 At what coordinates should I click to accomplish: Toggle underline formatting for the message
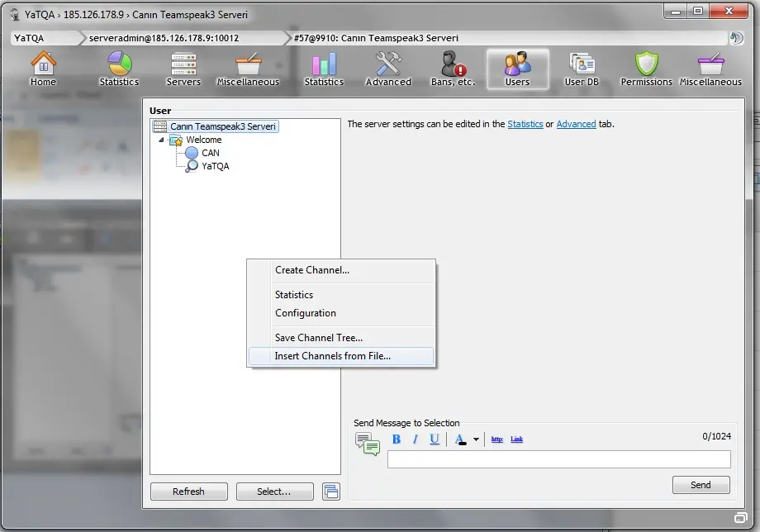pos(435,439)
